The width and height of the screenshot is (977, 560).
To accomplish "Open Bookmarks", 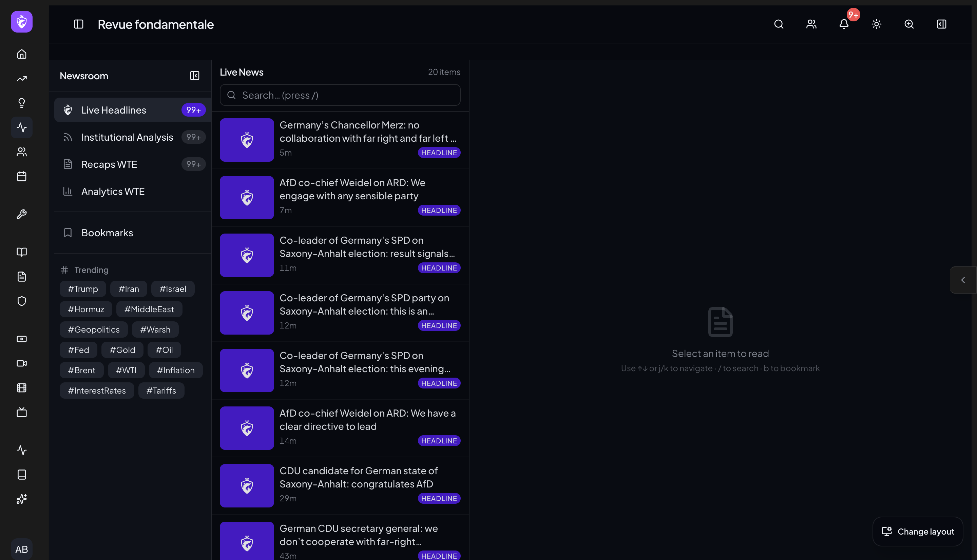I will [132, 233].
